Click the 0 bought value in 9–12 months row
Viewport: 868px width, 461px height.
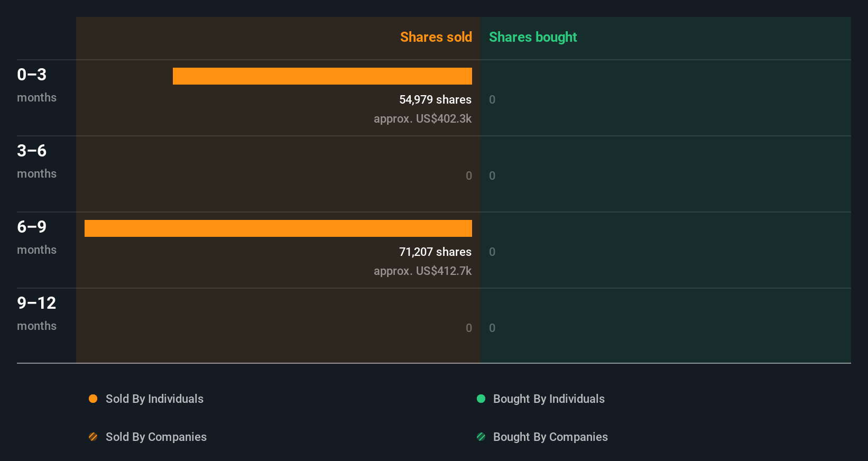click(492, 328)
